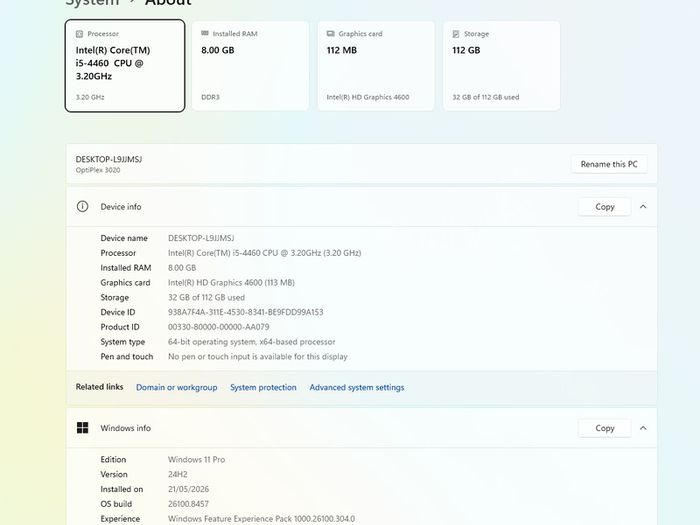Select the Device name value DESKTOP-L9JJMSJ
The image size is (700, 525).
tap(201, 238)
